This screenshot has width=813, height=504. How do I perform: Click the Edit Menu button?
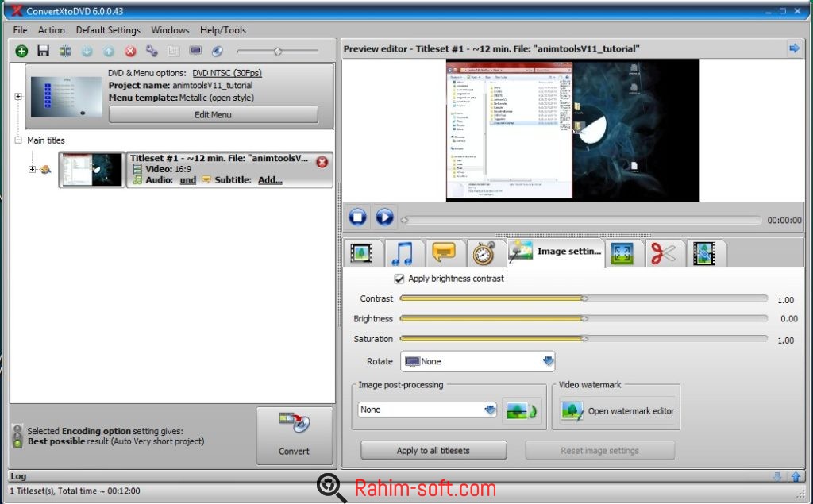[213, 114]
